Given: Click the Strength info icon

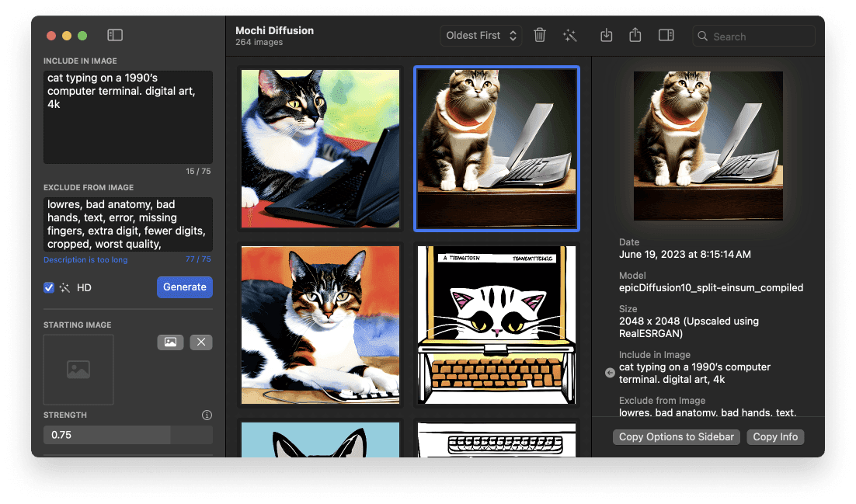Looking at the screenshot, I should point(207,415).
